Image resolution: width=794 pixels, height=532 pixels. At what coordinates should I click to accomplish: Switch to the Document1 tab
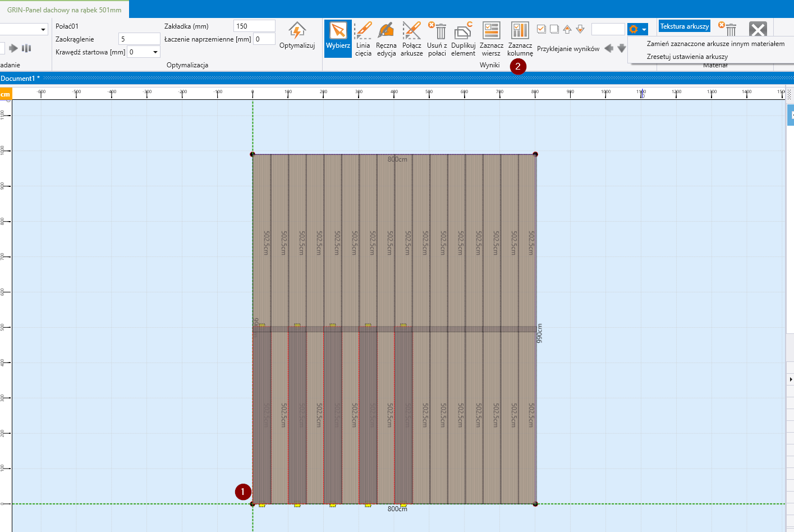tap(20, 79)
